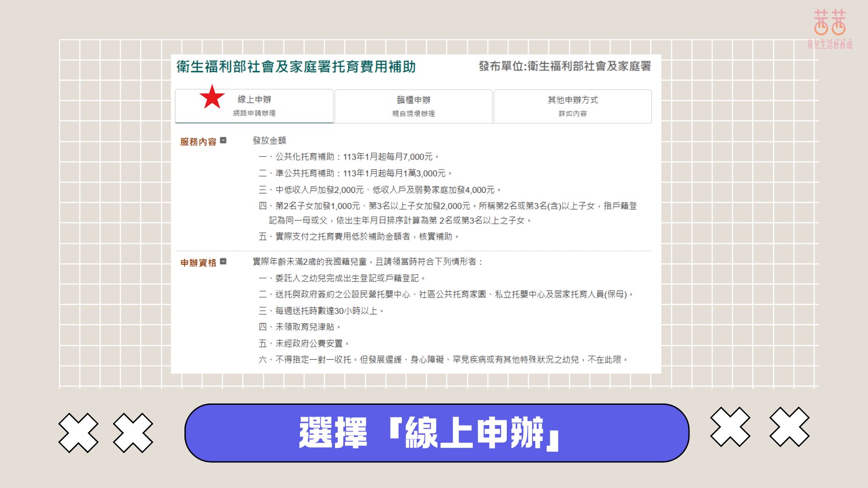Click the 親自現場辦理 subtitle text
Viewport: 868px width, 488px height.
click(413, 114)
